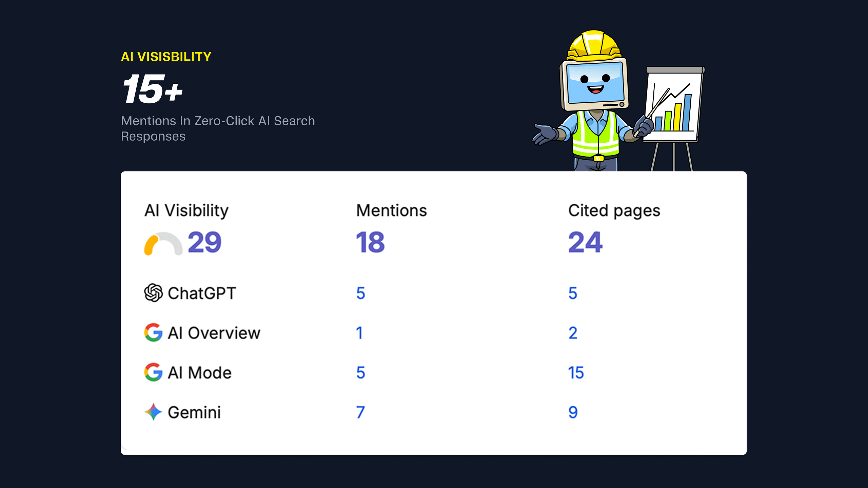Open AI Mode cited pages count 15

(x=576, y=372)
